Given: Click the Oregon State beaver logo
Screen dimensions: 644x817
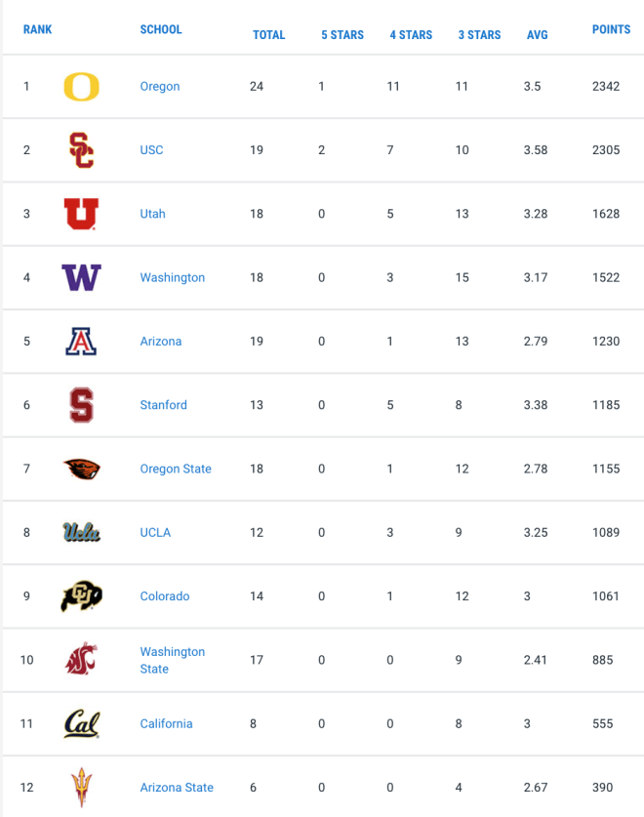Looking at the screenshot, I should tap(81, 469).
